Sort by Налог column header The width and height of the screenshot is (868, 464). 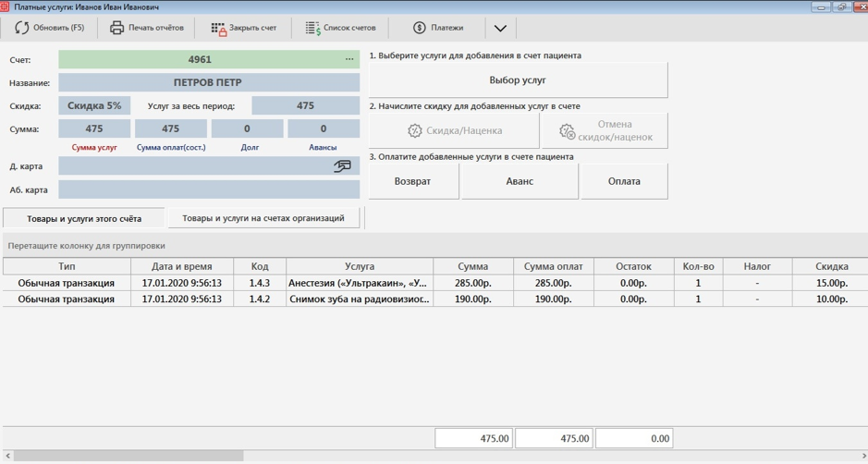pyautogui.click(x=757, y=266)
